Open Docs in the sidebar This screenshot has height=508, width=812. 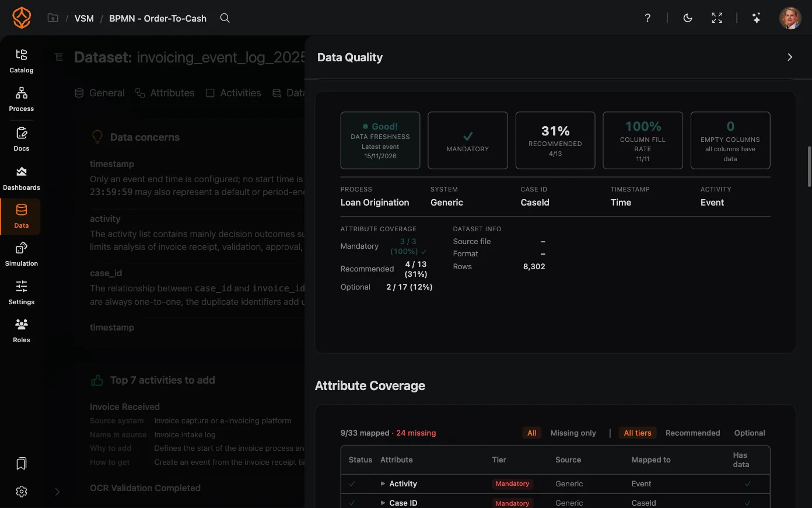point(22,139)
